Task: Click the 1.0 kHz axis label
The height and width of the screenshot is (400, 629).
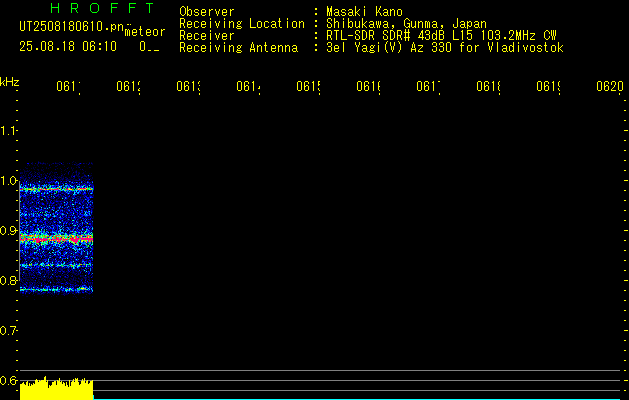Action: tap(8, 181)
